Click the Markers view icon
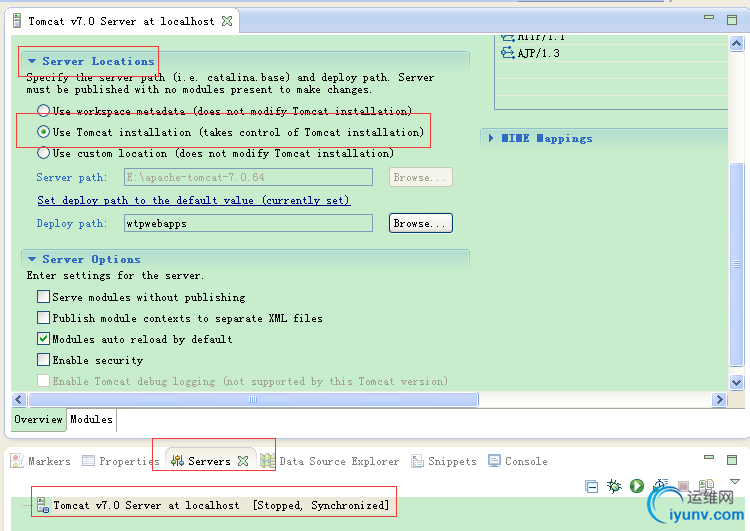This screenshot has width=750, height=531. pyautogui.click(x=17, y=461)
